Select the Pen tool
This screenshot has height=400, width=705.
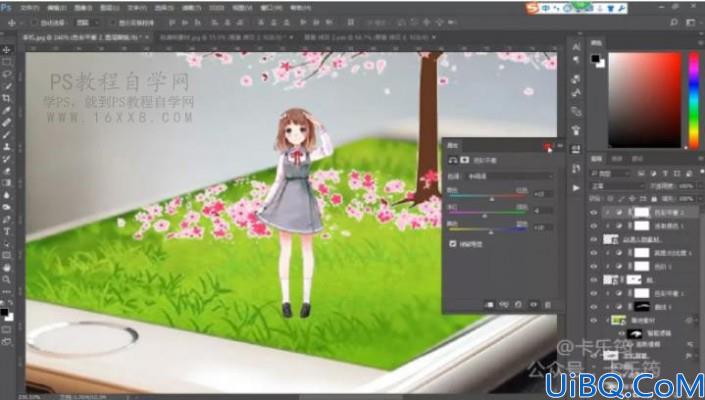[x=7, y=220]
